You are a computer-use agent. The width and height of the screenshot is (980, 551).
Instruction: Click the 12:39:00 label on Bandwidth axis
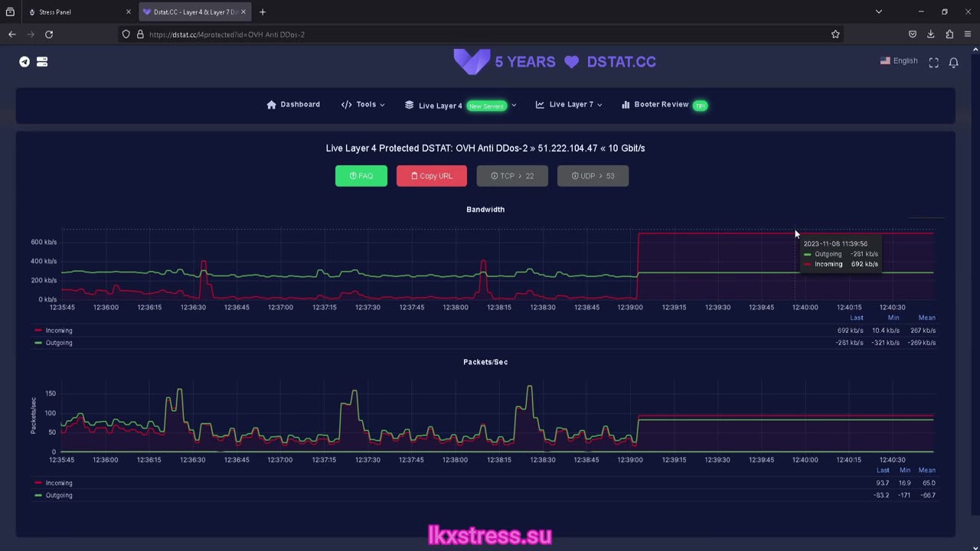[x=630, y=308]
